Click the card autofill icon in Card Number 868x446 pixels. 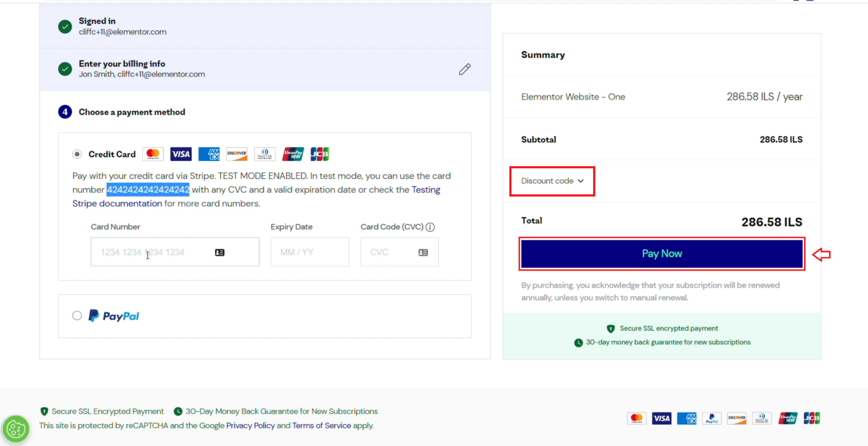220,253
